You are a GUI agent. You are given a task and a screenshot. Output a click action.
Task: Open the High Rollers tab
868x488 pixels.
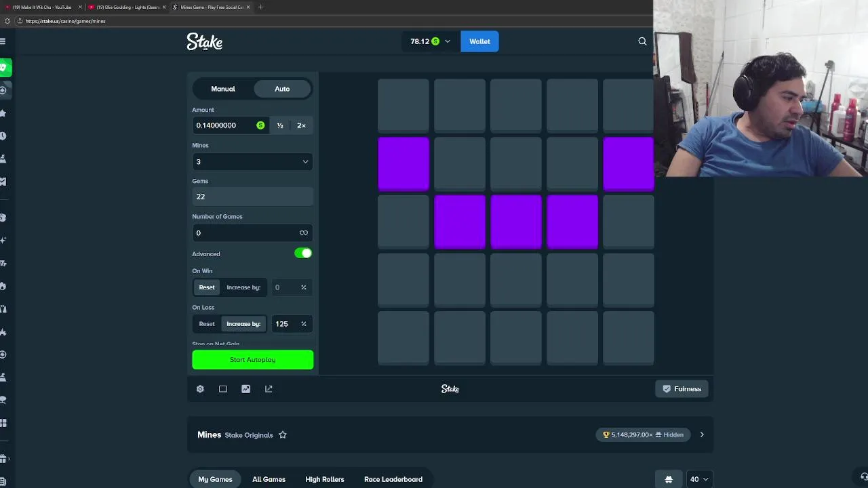pyautogui.click(x=325, y=479)
